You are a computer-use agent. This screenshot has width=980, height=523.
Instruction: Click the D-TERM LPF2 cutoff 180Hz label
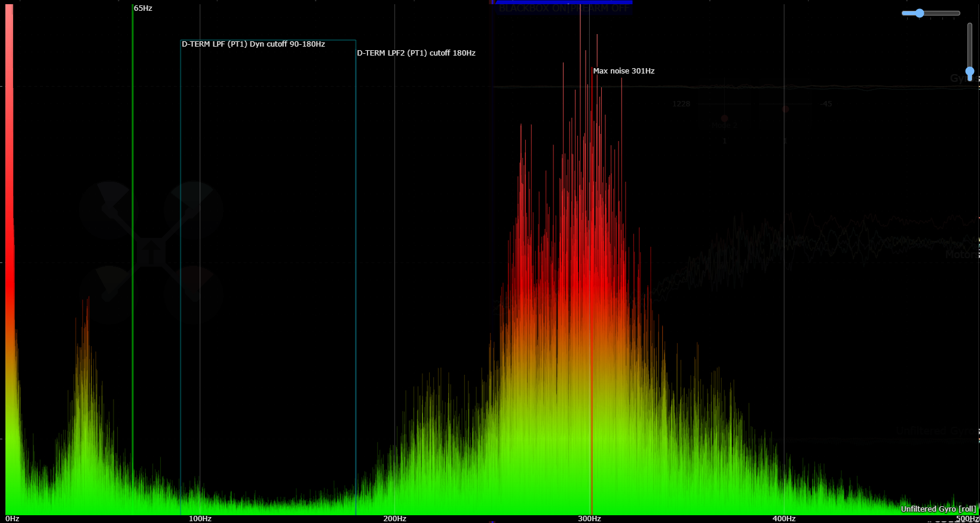click(x=416, y=53)
